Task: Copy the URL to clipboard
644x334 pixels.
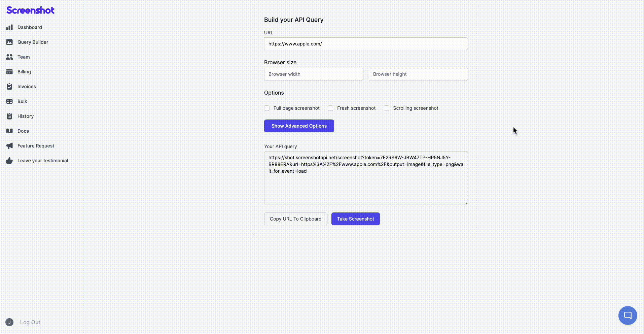Action: pos(295,219)
